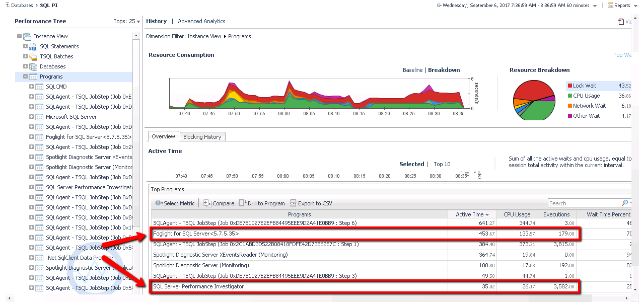Switch to Advanced Analytics view

click(201, 21)
